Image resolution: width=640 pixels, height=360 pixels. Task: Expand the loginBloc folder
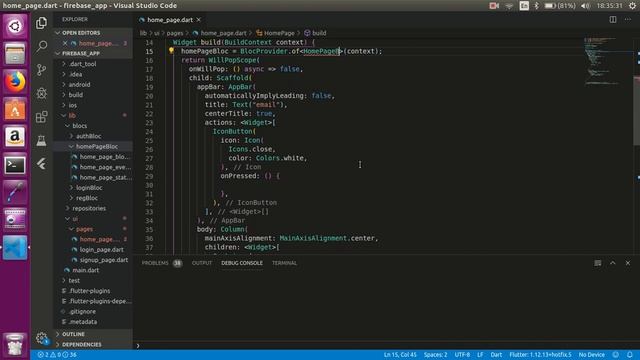[x=89, y=188]
